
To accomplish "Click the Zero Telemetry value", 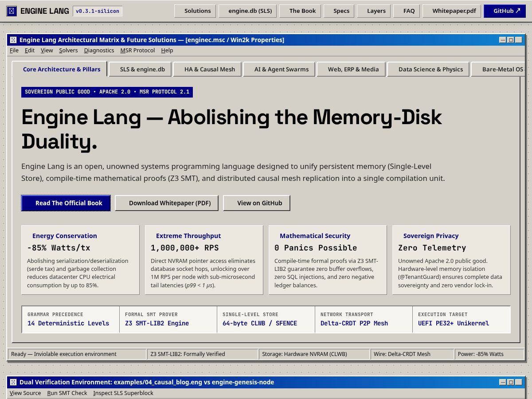I will tap(432, 248).
